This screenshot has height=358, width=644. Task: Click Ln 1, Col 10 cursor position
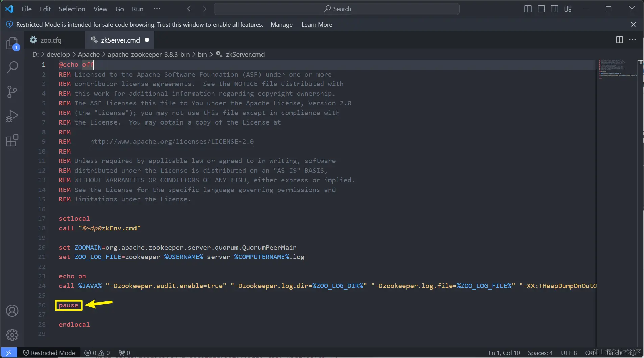pos(504,353)
